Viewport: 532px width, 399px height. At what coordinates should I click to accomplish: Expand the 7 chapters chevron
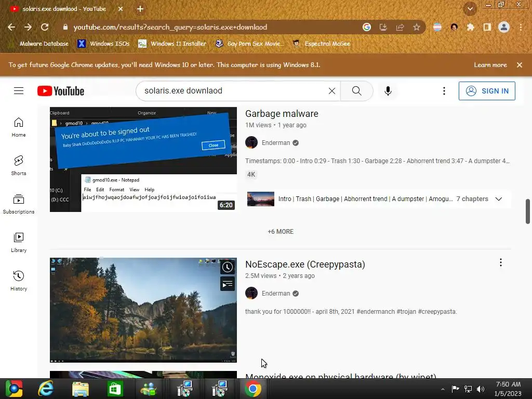pos(498,199)
